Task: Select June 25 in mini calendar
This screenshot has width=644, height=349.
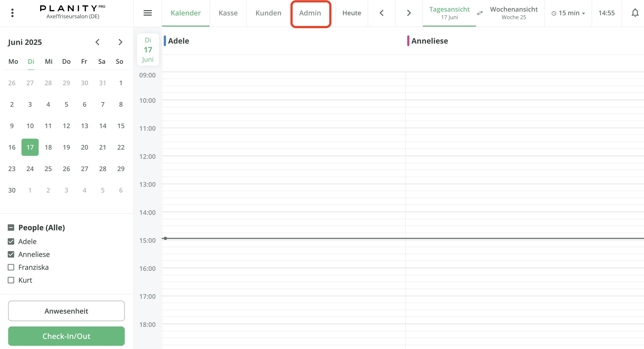Action: [48, 169]
